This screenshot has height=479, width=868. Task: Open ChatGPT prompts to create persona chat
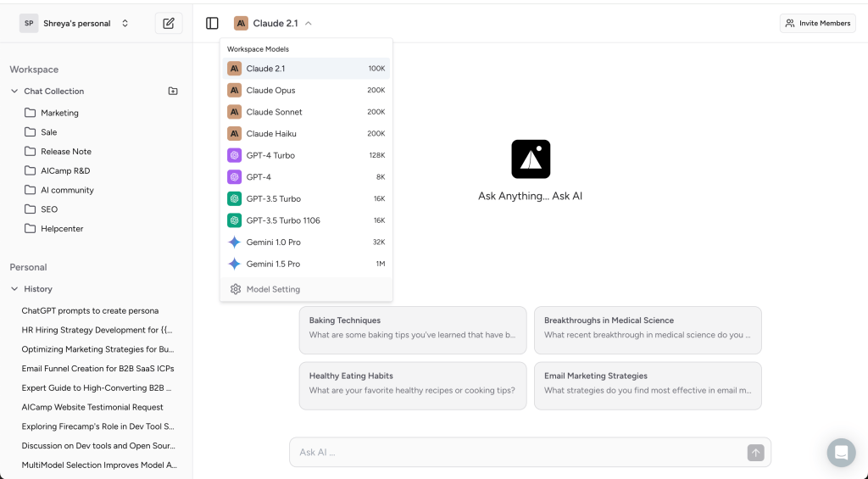(90, 310)
